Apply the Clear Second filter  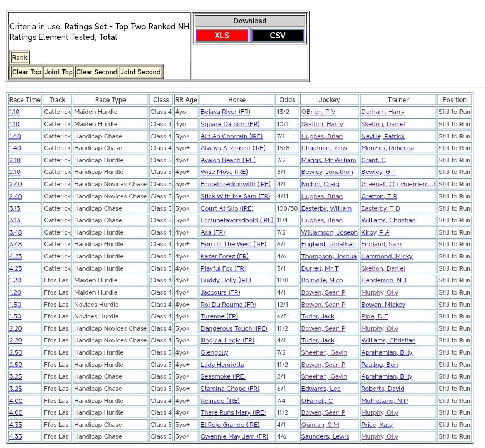coord(97,72)
